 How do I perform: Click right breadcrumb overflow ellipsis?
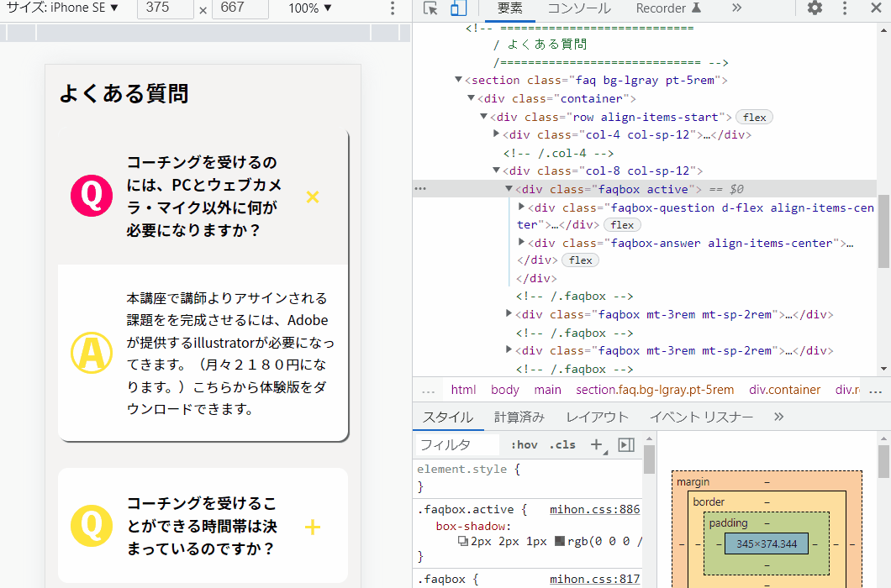coord(876,391)
